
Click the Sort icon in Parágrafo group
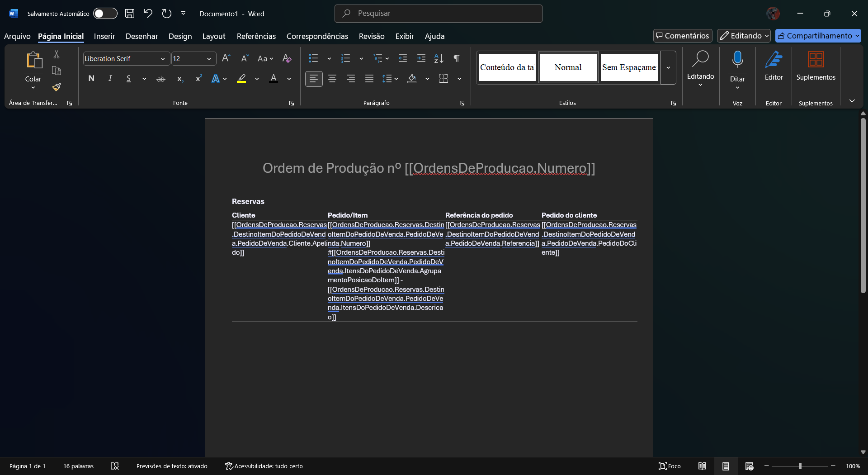point(439,58)
